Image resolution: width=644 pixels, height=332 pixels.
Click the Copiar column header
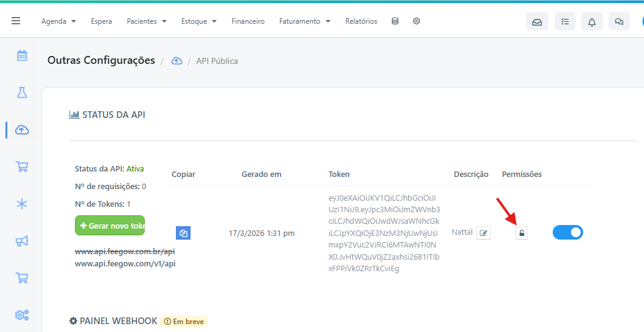pyautogui.click(x=184, y=174)
